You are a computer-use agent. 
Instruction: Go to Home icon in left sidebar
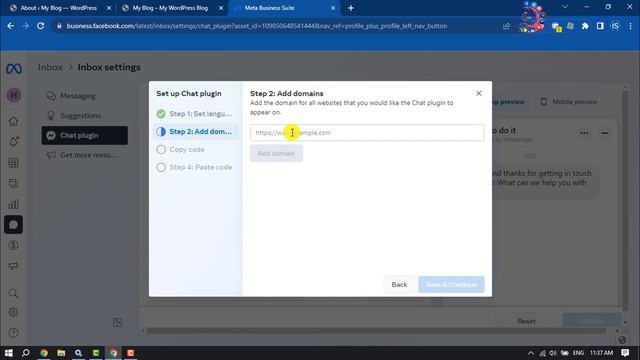[13, 121]
